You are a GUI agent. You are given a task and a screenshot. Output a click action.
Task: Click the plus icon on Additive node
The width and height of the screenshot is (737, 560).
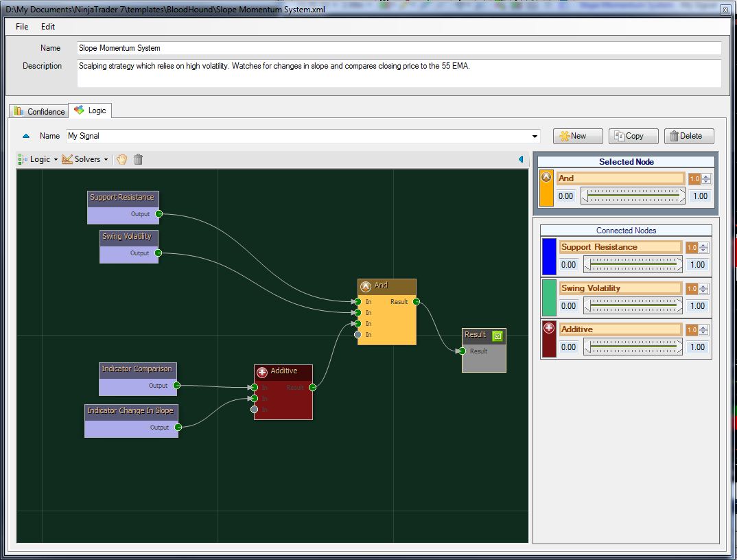click(262, 372)
